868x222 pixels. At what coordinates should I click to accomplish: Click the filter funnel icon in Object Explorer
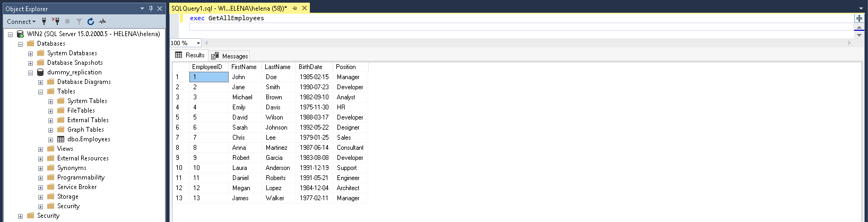(x=79, y=21)
